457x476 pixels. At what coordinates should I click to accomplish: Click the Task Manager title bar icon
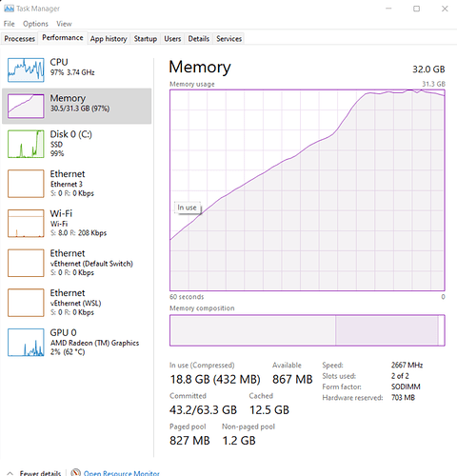click(9, 9)
